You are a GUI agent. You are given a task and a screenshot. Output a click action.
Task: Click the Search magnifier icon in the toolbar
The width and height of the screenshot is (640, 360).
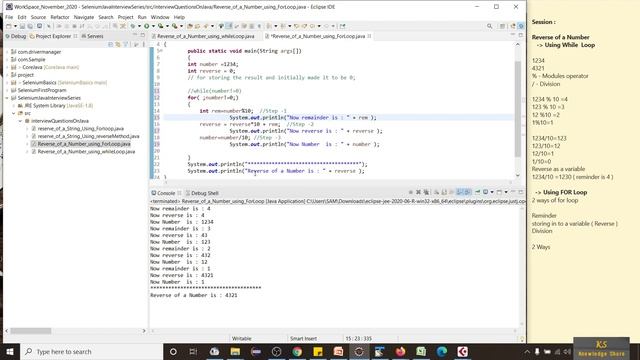click(x=489, y=26)
